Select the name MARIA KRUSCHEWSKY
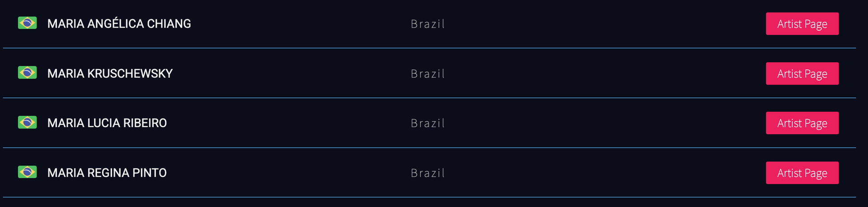This screenshot has height=207, width=868. (x=110, y=73)
